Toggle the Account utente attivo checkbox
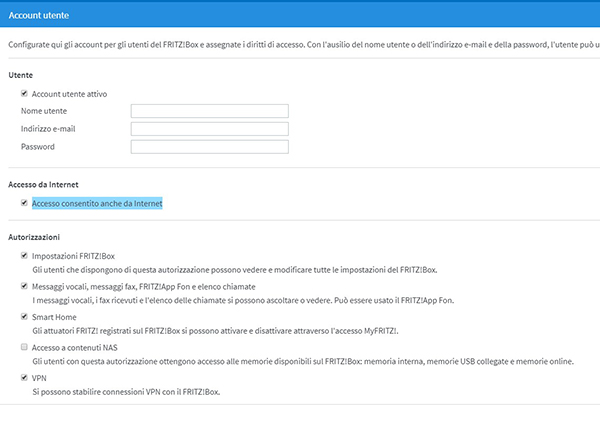Screen dimensions: 600x431 24,93
